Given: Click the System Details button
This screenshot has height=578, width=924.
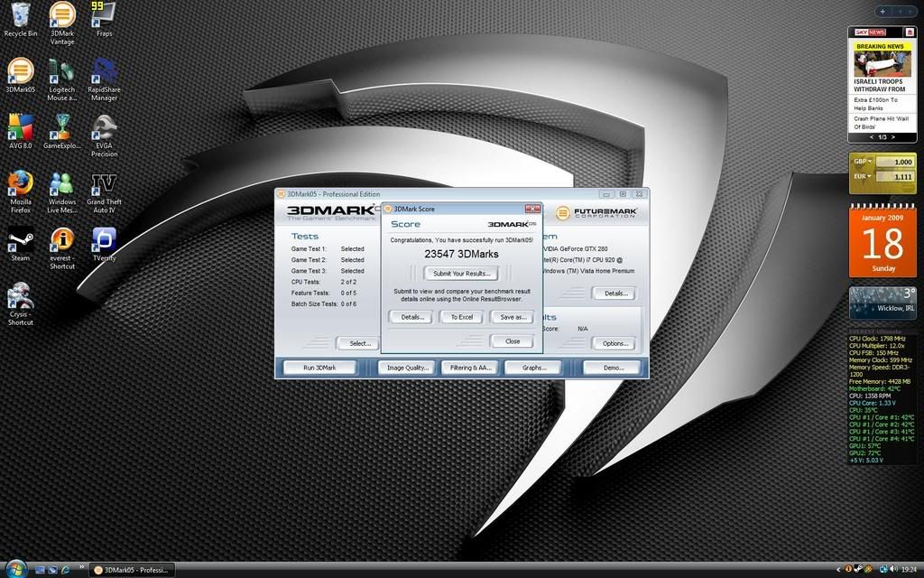Looking at the screenshot, I should (615, 294).
